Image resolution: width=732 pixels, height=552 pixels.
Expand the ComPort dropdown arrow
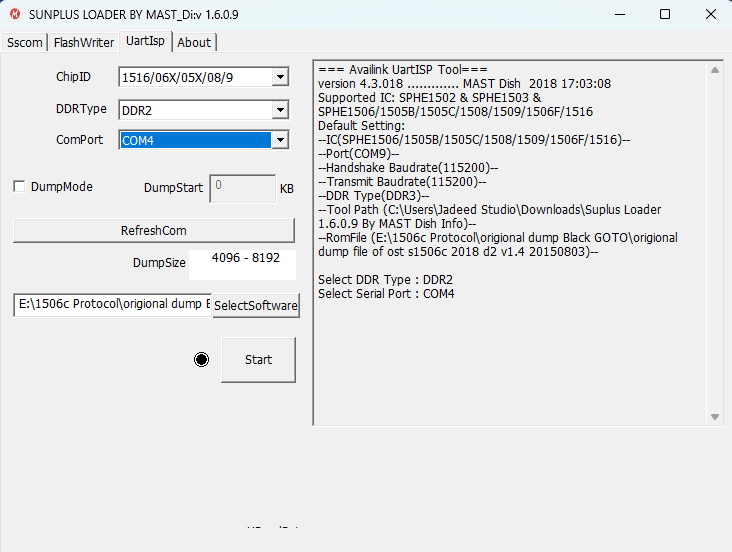coord(280,140)
